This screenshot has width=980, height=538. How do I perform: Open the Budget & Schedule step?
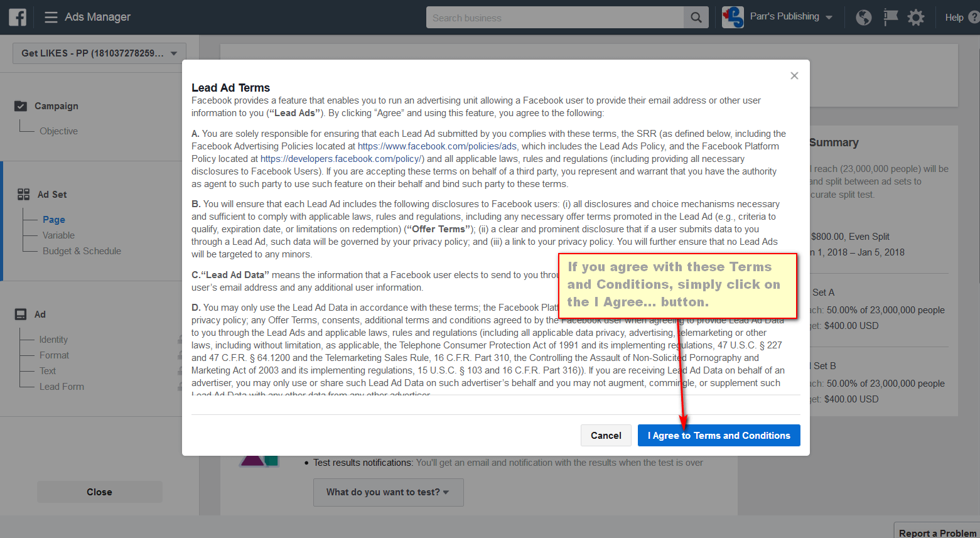coord(82,251)
